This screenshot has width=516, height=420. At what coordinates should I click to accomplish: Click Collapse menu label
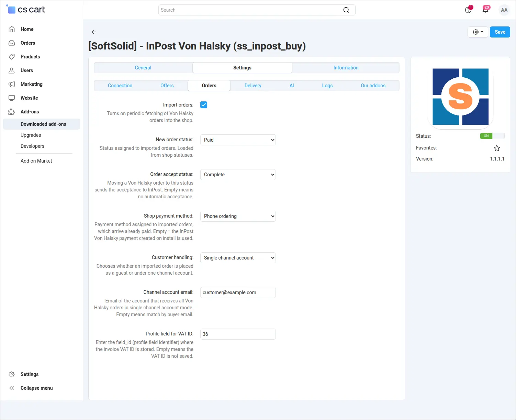(x=37, y=388)
